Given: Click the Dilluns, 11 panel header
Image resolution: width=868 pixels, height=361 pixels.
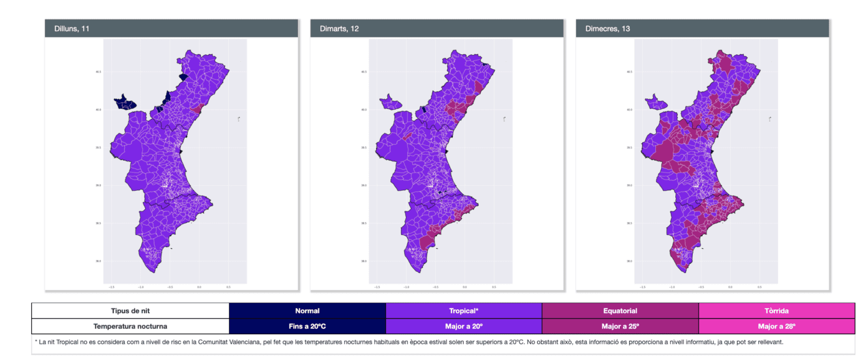Looking at the screenshot, I should (x=172, y=29).
